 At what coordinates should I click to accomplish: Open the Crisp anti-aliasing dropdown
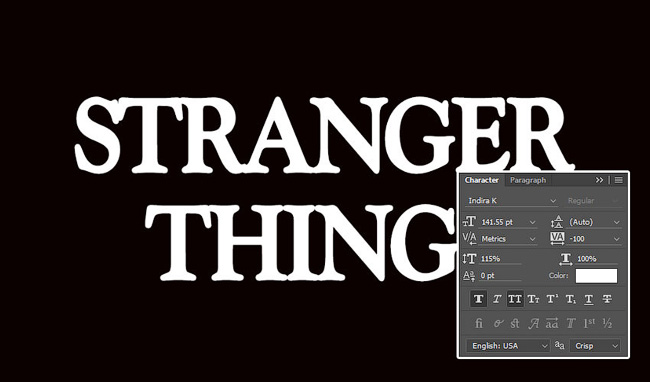point(595,346)
